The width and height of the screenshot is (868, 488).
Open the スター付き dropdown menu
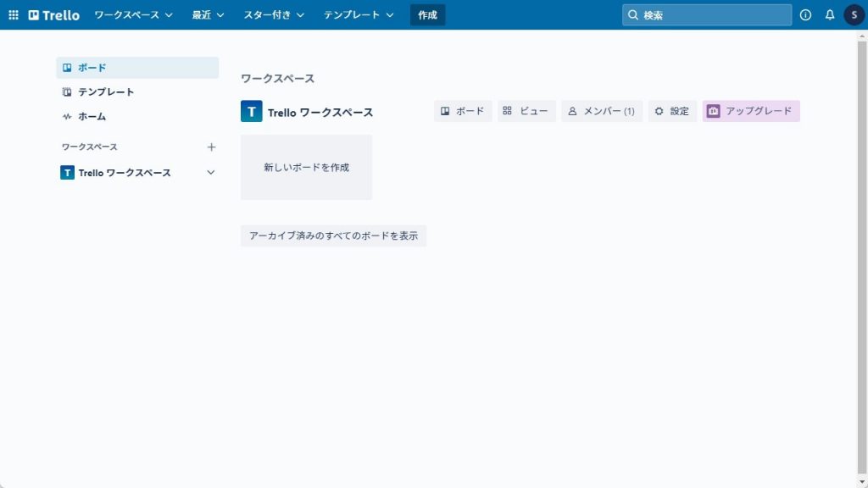(274, 15)
